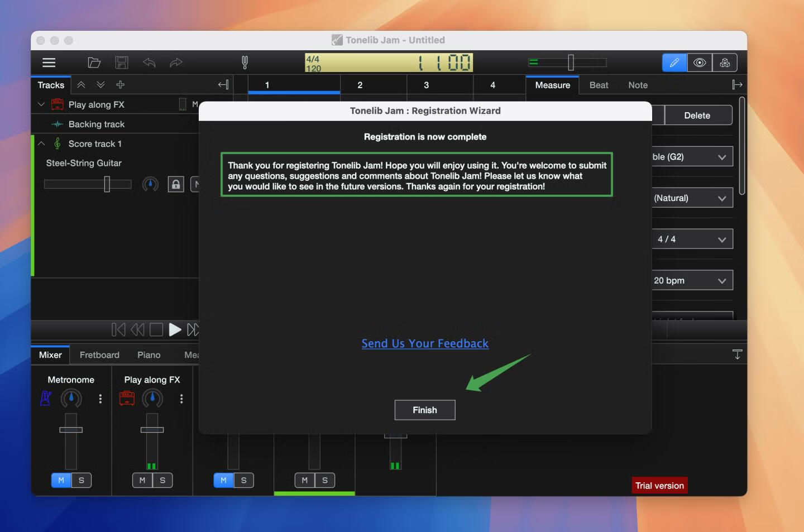Viewport: 804px width, 532px height.
Task: Switch to the Note tab
Action: click(638, 85)
